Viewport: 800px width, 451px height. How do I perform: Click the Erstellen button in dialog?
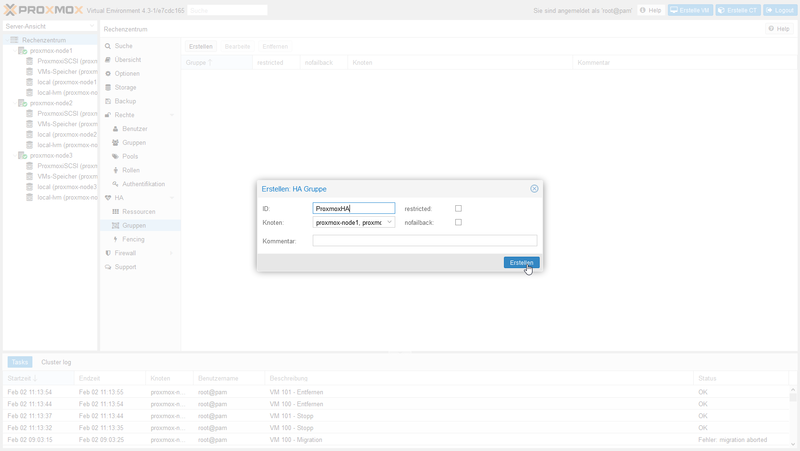point(521,262)
